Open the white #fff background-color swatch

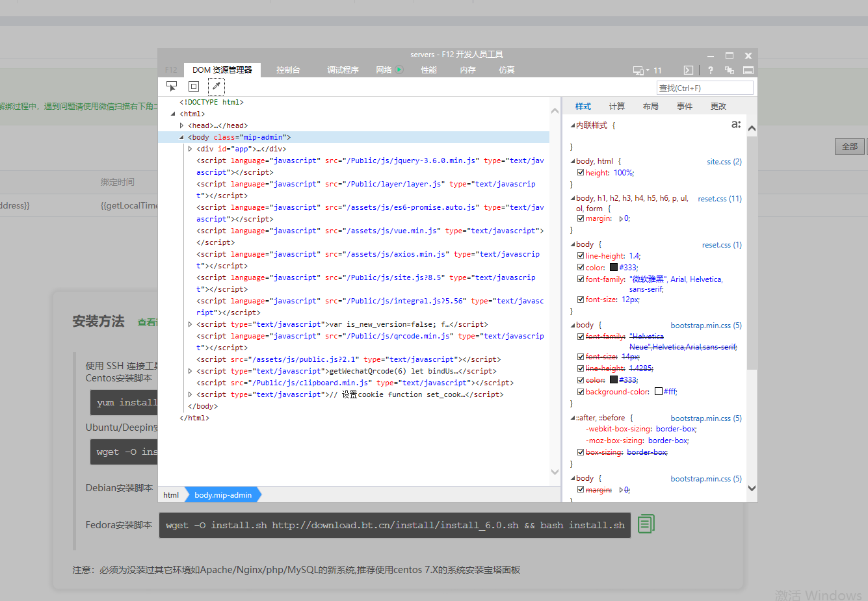coord(659,391)
